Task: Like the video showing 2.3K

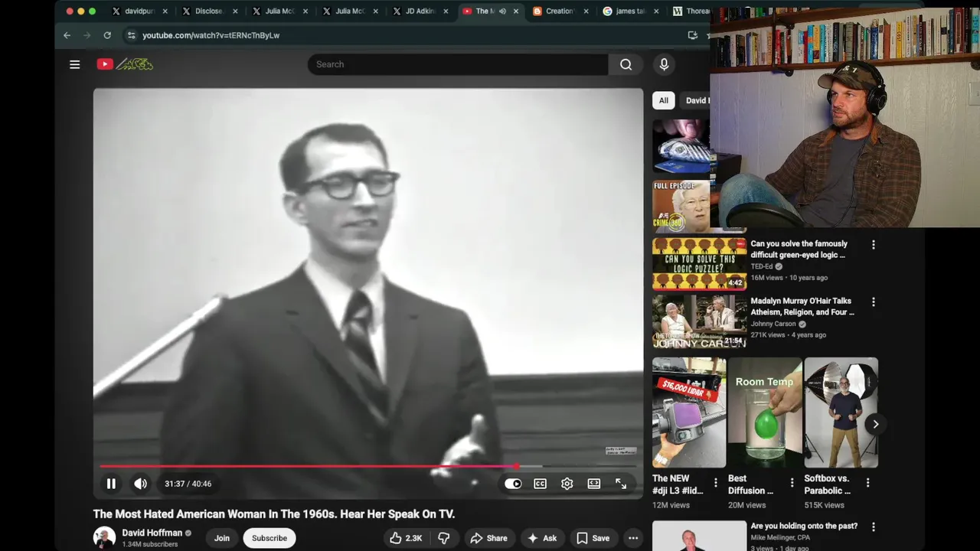Action: pyautogui.click(x=406, y=538)
